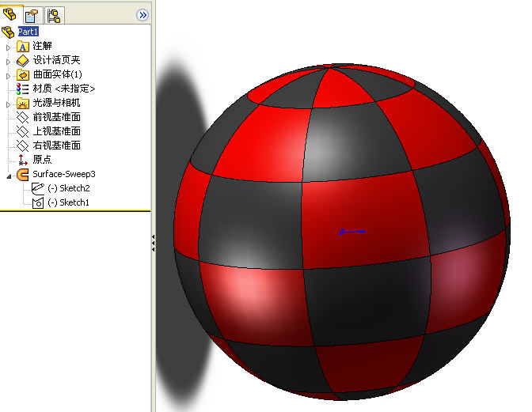The width and height of the screenshot is (532, 412).
Task: Click the 光源与相机 folder icon
Action: (x=23, y=104)
